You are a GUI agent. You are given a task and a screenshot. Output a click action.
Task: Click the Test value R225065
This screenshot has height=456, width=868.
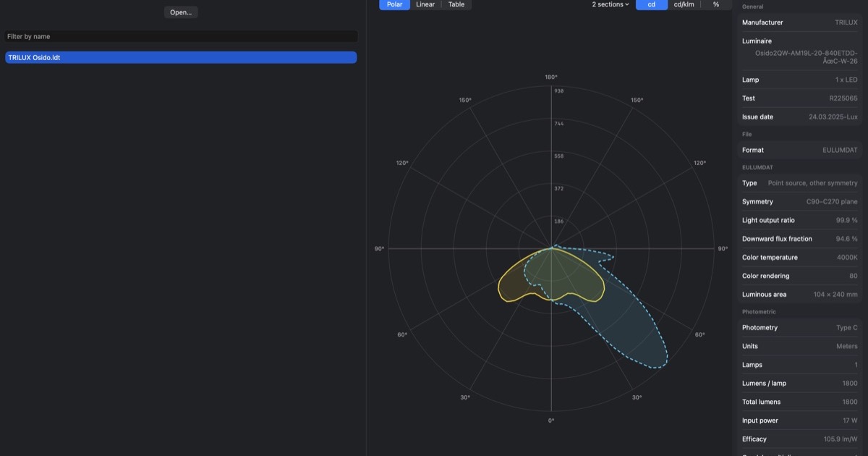tap(843, 98)
